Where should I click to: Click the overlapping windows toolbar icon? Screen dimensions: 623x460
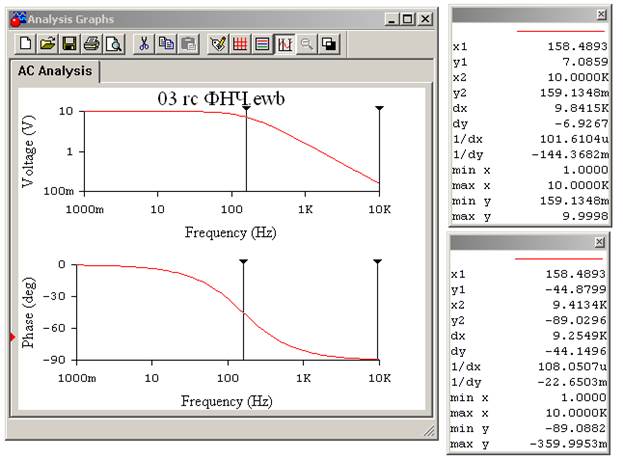click(x=329, y=44)
